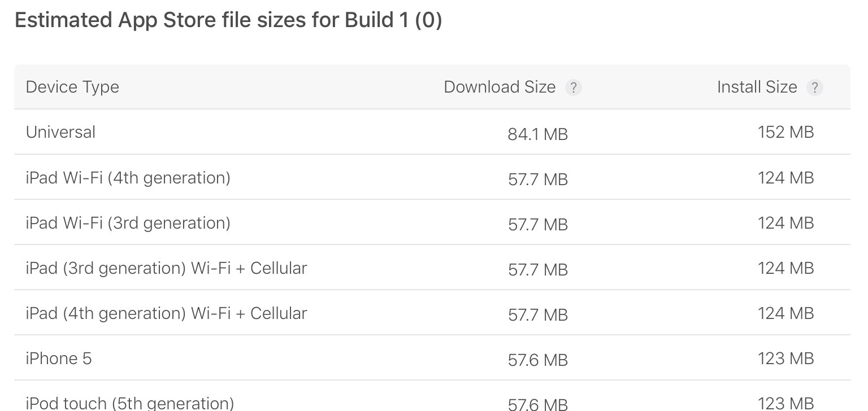Click the Universal 84.1 MB download size
This screenshot has width=868, height=411.
[x=537, y=134]
